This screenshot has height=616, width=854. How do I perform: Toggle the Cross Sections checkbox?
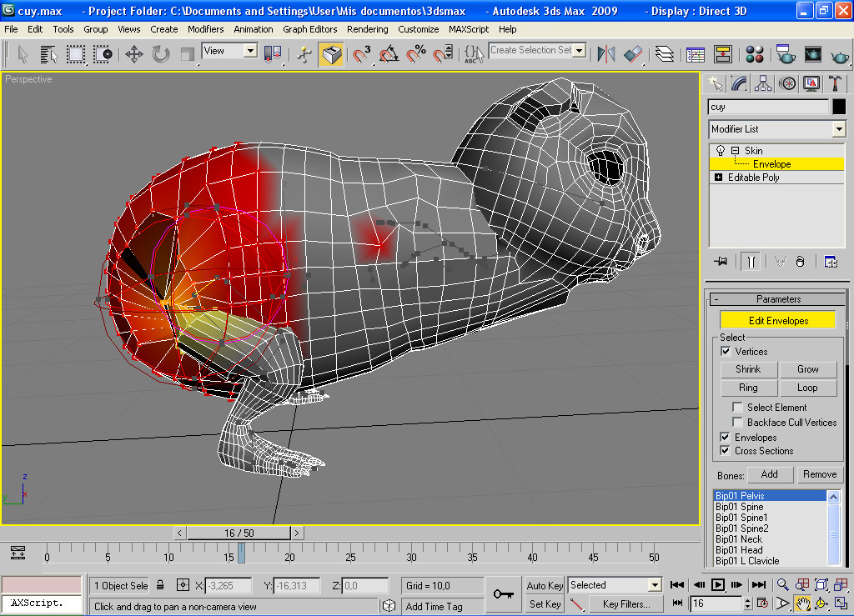pos(726,451)
